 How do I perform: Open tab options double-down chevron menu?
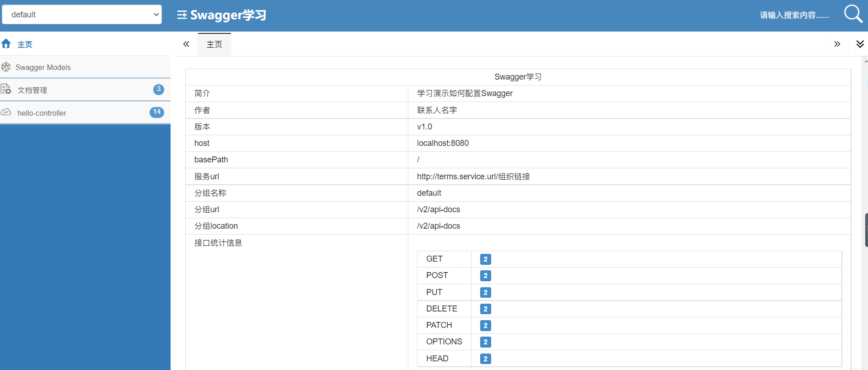860,44
